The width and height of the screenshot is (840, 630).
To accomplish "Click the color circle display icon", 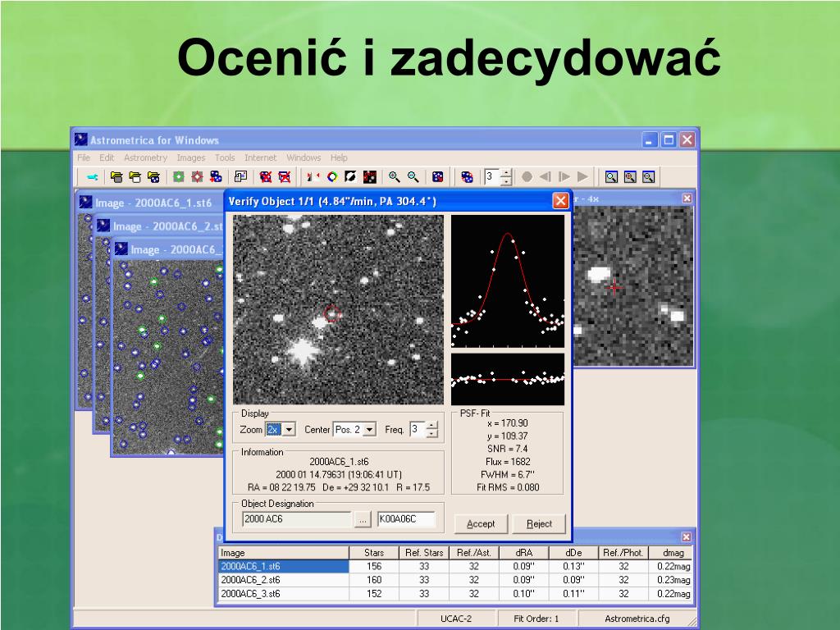I will [x=332, y=177].
